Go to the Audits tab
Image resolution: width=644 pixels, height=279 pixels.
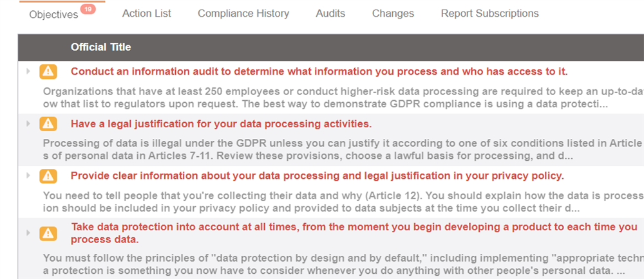pyautogui.click(x=330, y=14)
